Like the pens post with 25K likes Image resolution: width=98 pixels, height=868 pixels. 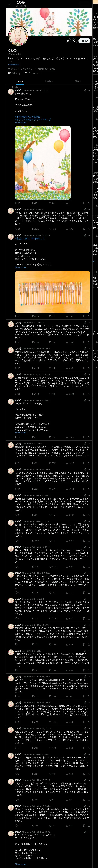point(52,316)
